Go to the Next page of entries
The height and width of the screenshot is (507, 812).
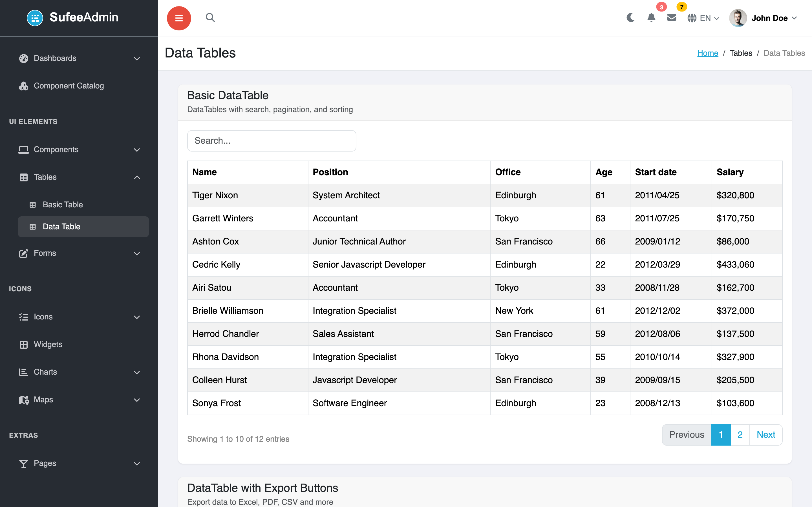coord(766,435)
